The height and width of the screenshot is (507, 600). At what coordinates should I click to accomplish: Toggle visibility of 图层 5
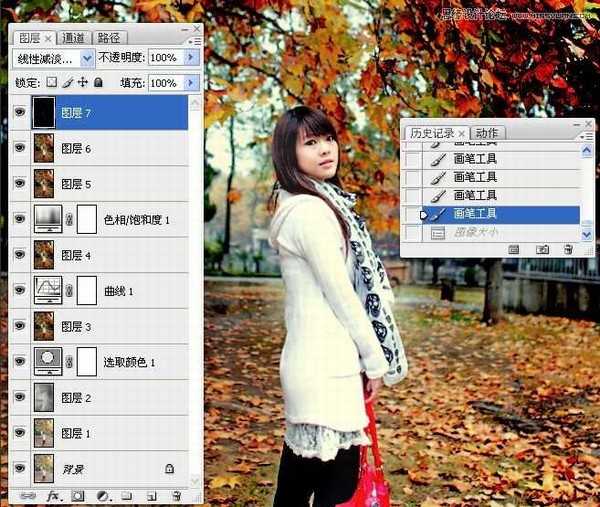point(20,183)
